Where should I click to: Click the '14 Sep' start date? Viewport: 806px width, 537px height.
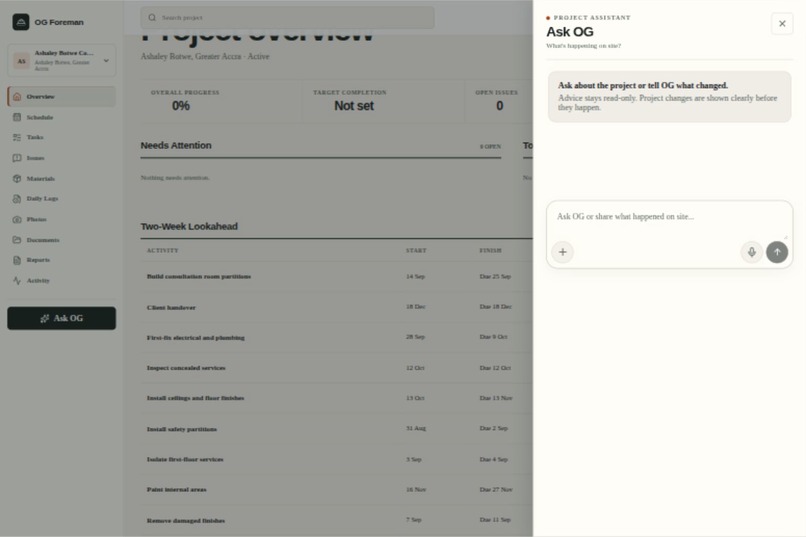pyautogui.click(x=415, y=276)
